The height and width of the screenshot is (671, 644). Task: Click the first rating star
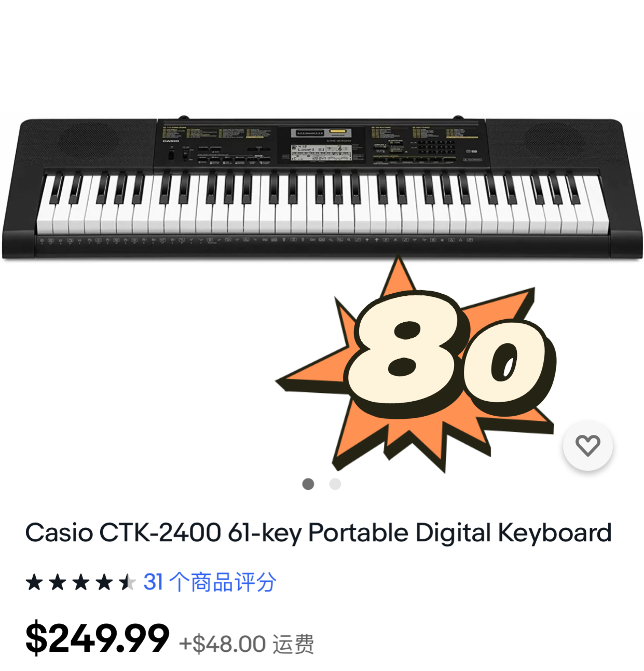[x=34, y=582]
